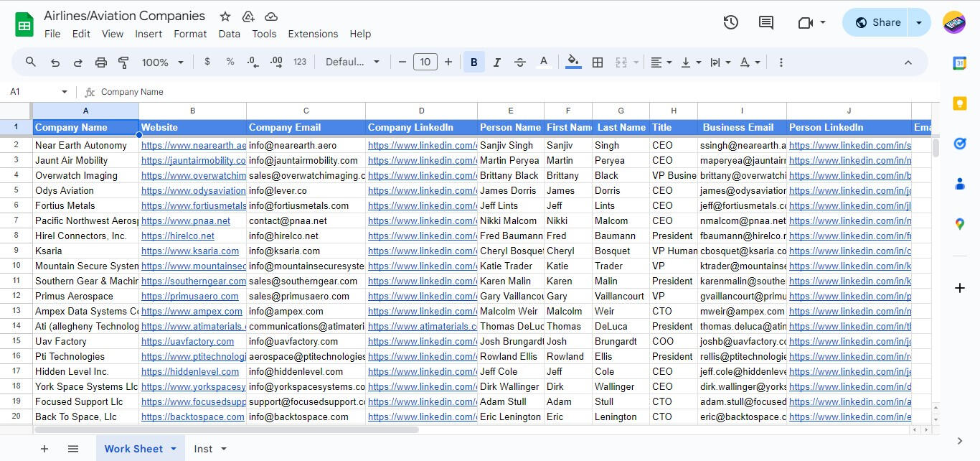Open the https://hirelco.net link
The height and width of the screenshot is (461, 980).
(x=178, y=236)
